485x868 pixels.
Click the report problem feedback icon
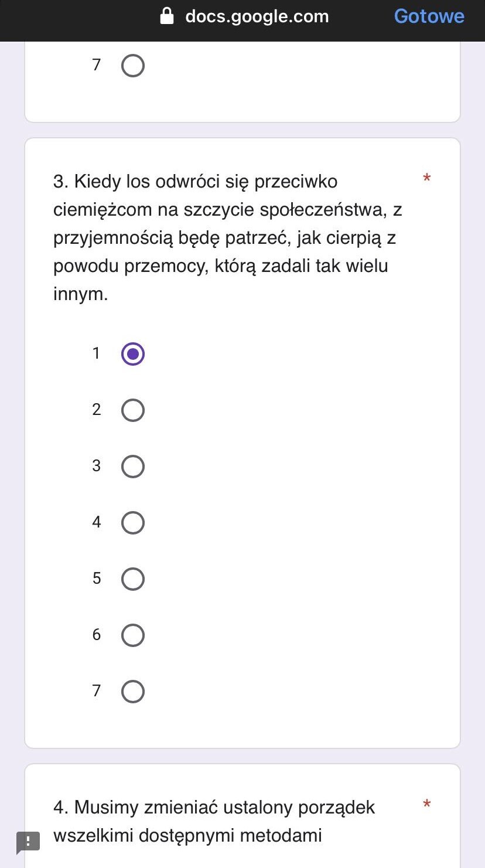[28, 842]
